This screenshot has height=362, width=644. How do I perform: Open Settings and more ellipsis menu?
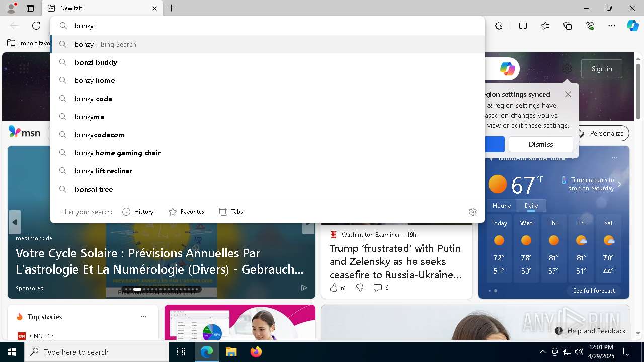[x=612, y=26]
